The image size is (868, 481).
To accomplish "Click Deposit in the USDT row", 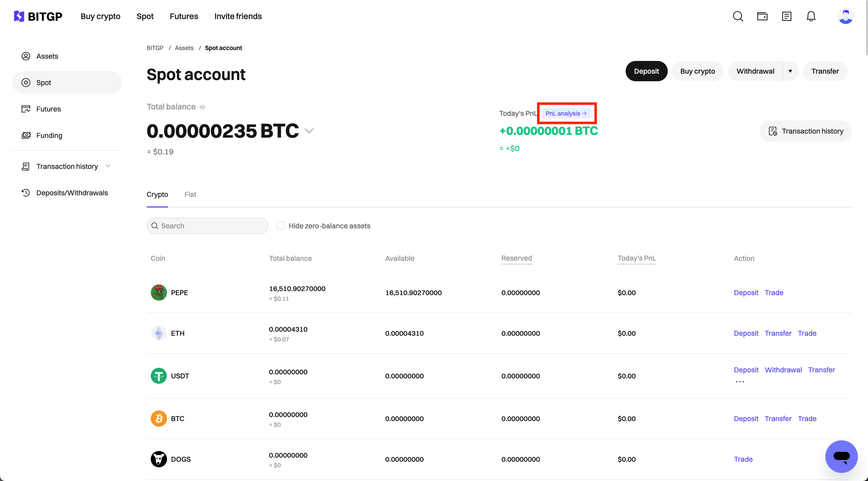I will pyautogui.click(x=746, y=370).
